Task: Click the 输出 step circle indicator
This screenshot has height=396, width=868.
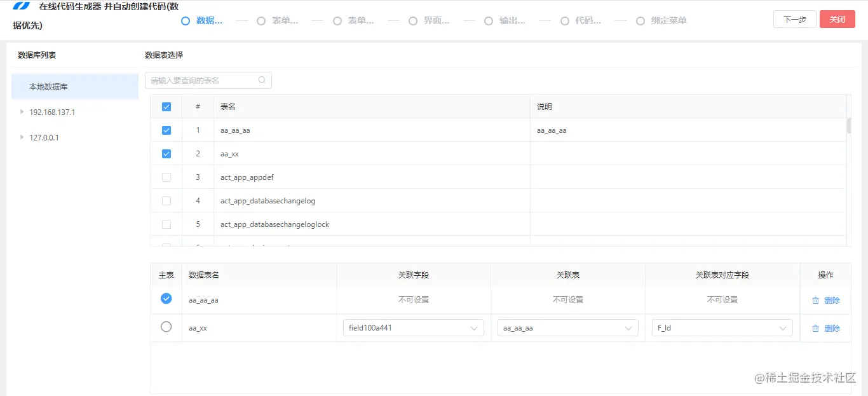Action: coord(488,20)
